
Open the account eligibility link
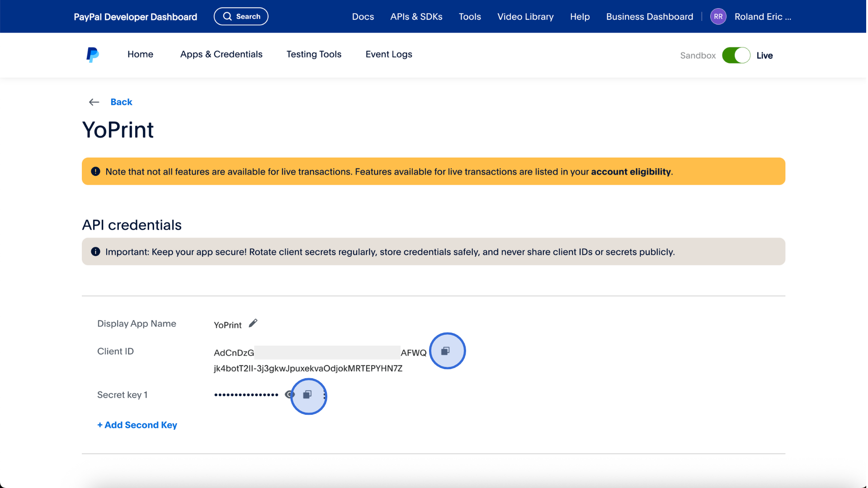[x=631, y=172]
